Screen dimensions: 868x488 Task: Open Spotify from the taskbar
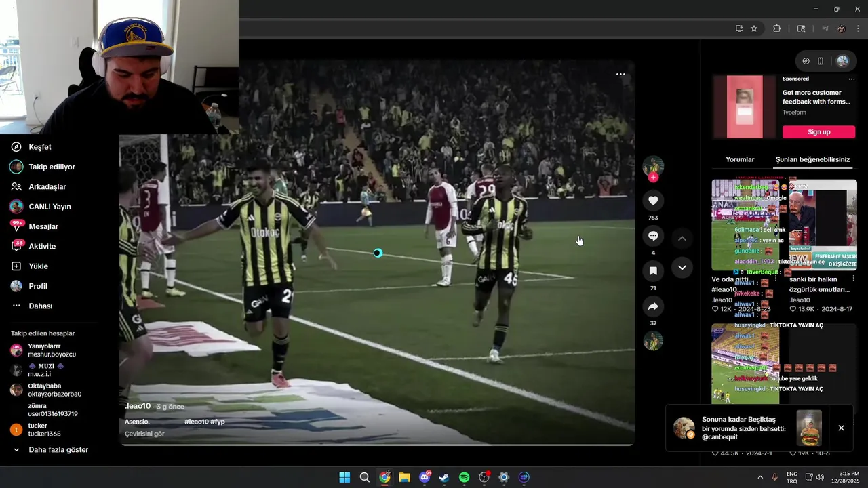tap(464, 477)
